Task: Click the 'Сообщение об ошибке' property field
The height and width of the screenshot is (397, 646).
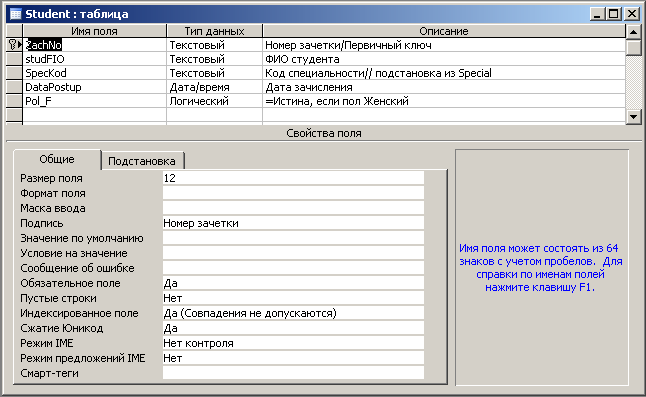Action: 293,268
